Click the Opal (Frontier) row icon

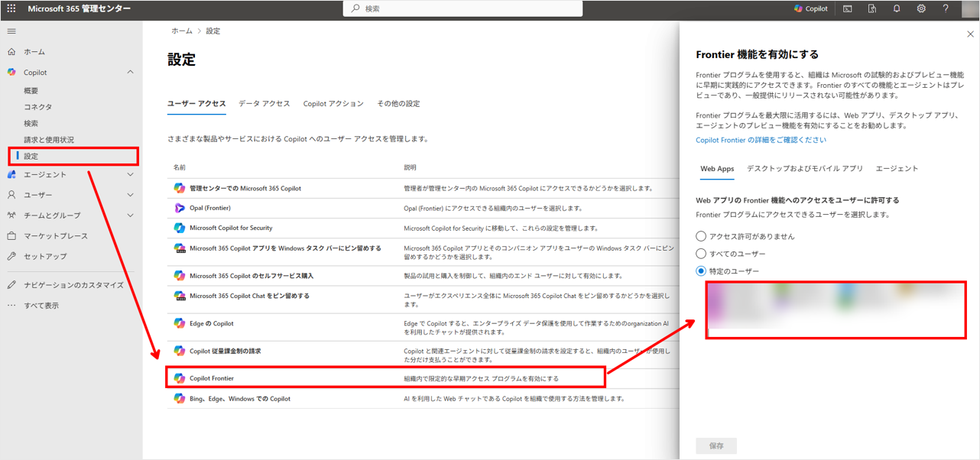pyautogui.click(x=179, y=208)
